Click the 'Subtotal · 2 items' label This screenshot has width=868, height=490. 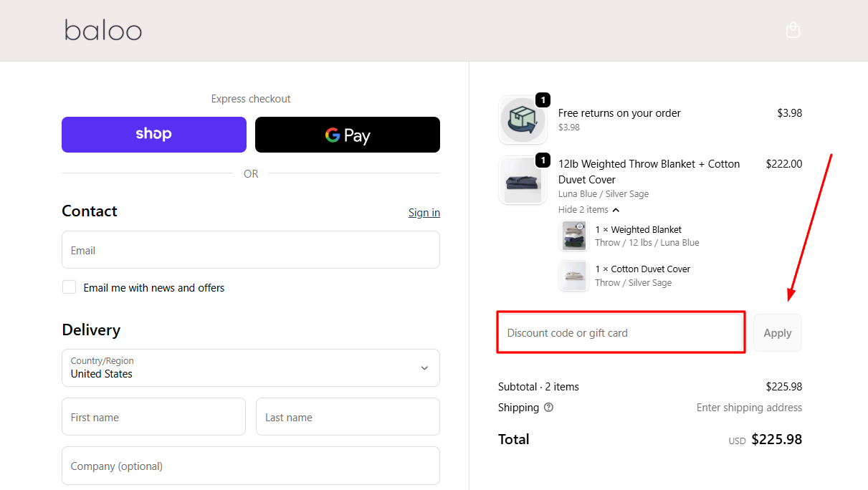pos(538,387)
